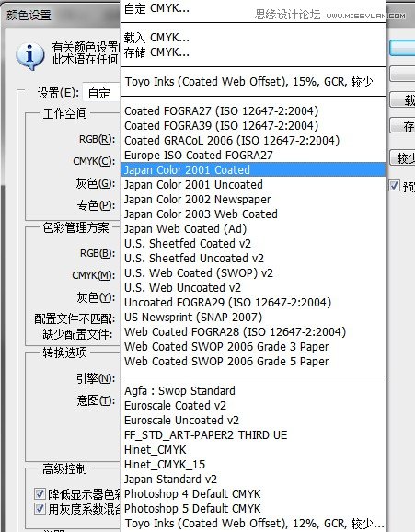The image size is (415, 532).
Task: Choose Euroscale Uncoated v2
Action: [253, 421]
